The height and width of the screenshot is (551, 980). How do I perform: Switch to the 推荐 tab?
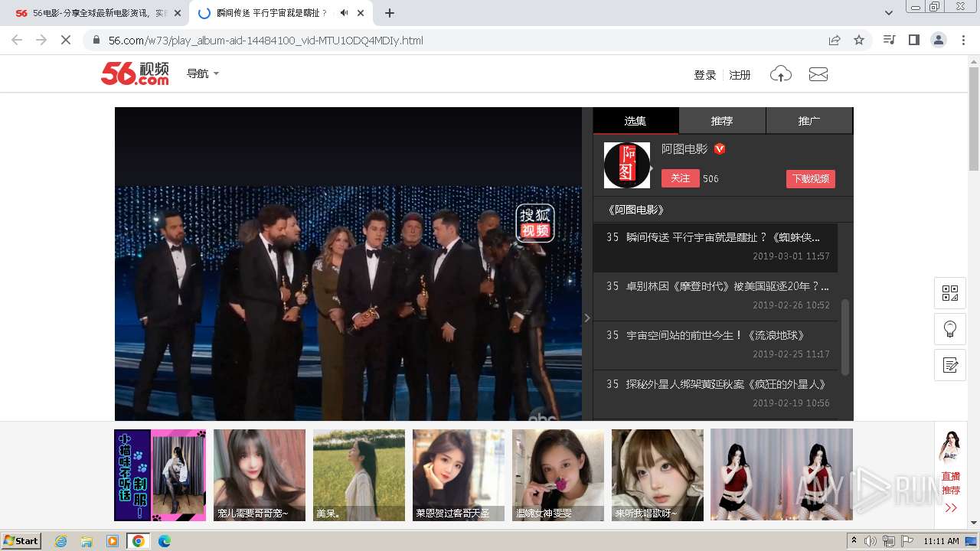[x=722, y=121]
